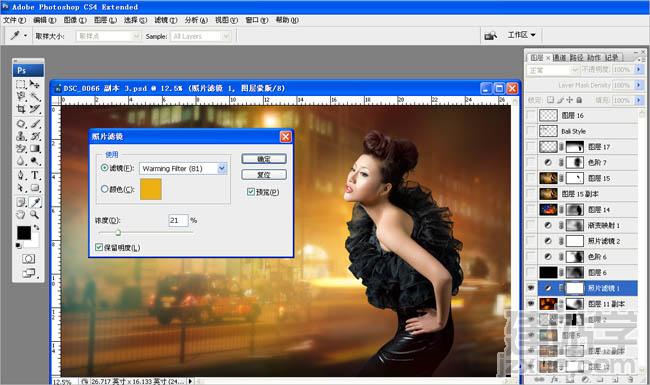The height and width of the screenshot is (385, 650).
Task: Select the Clone Stamp tool
Action: click(x=21, y=136)
